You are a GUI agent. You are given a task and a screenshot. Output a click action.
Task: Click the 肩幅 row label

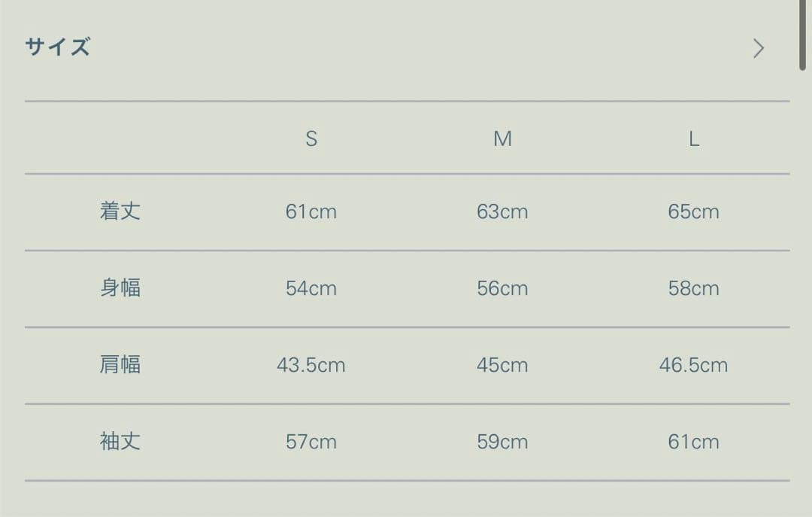coord(120,365)
